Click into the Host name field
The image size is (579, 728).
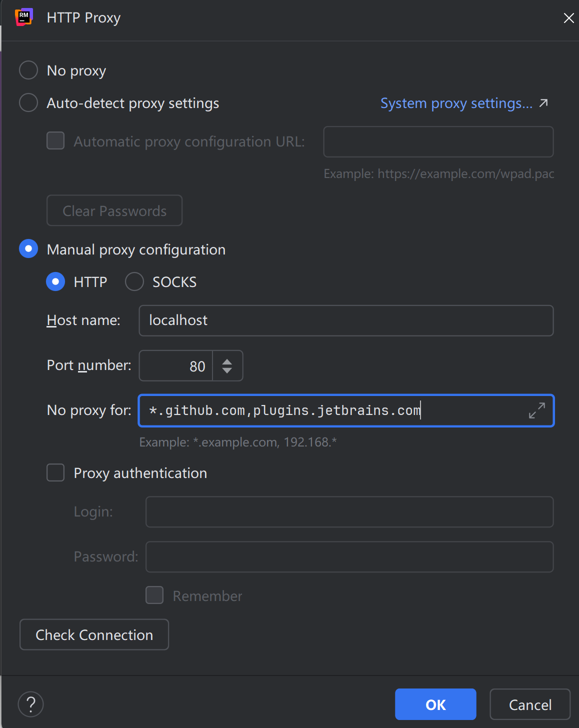pos(345,320)
